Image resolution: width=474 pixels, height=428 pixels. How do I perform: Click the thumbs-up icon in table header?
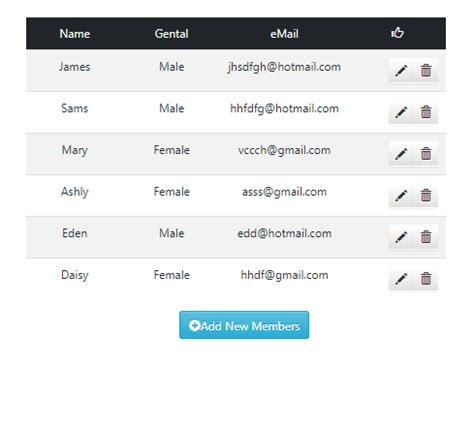pos(397,33)
